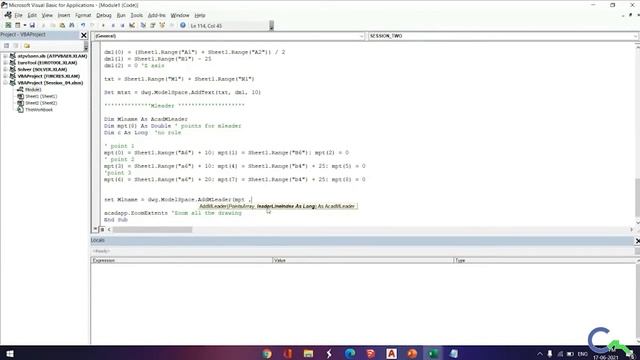Open the Tools menu

tap(136, 15)
